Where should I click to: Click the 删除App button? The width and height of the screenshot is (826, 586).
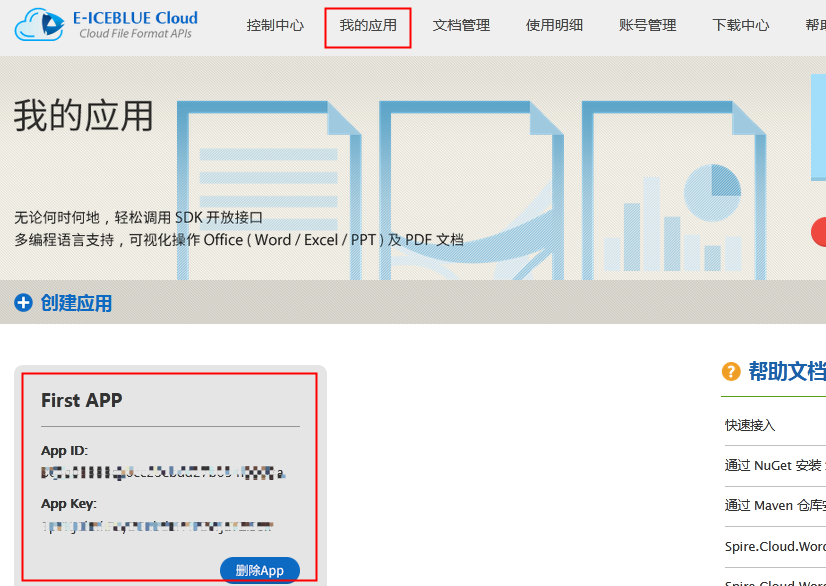(x=260, y=570)
